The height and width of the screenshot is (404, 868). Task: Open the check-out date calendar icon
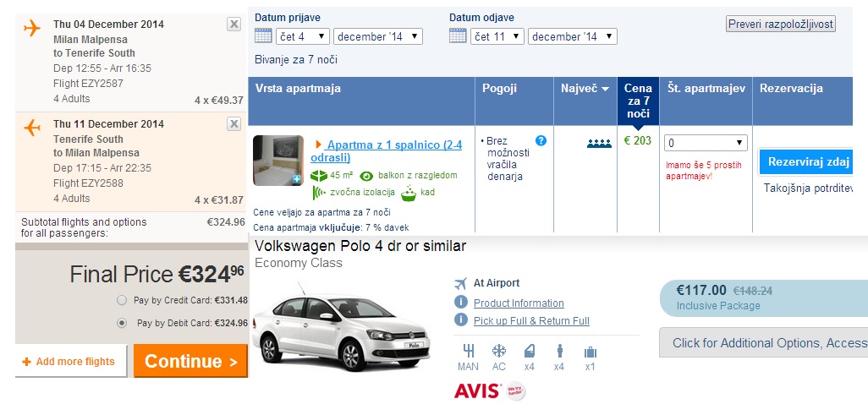458,35
